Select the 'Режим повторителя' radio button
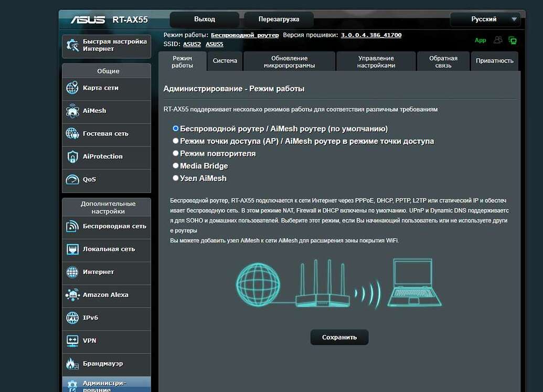The image size is (543, 392). click(176, 154)
